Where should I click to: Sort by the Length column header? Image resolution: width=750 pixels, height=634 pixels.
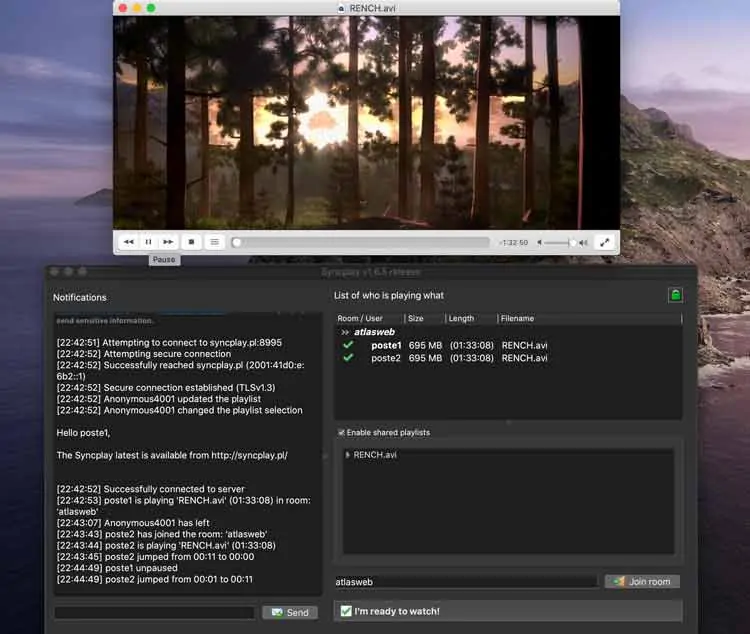point(461,318)
